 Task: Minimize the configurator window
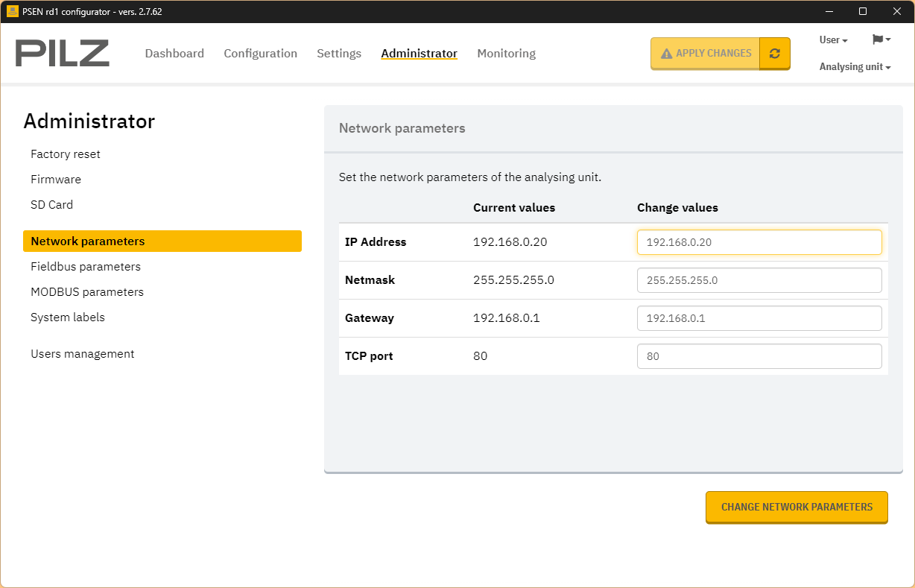pos(829,11)
